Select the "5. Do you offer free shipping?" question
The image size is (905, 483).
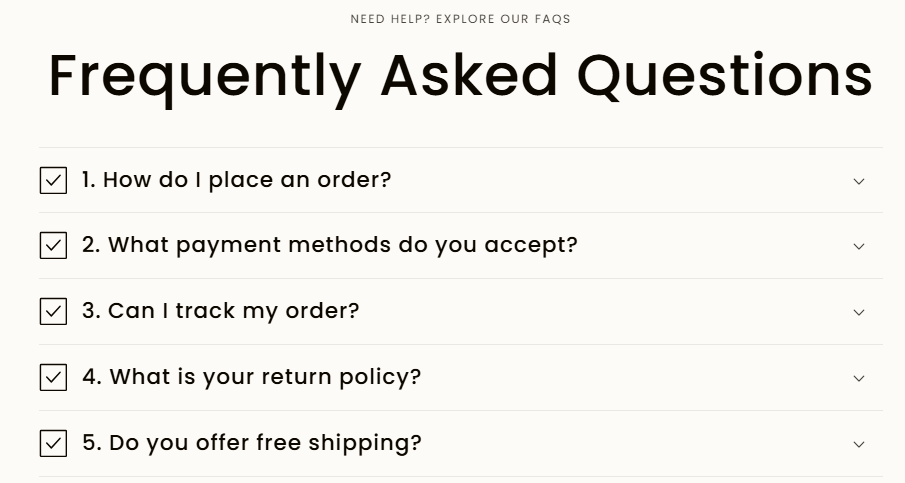point(251,443)
